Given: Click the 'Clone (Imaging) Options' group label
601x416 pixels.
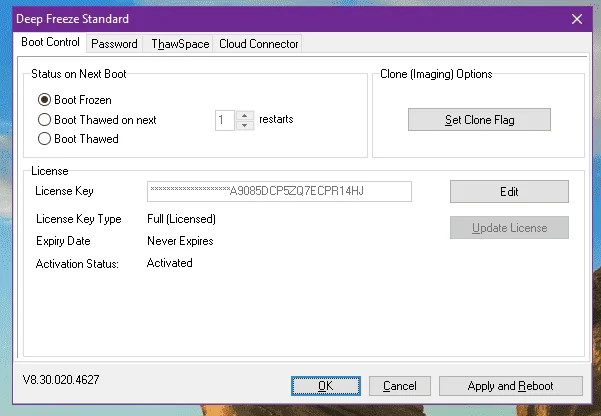Looking at the screenshot, I should click(x=436, y=74).
